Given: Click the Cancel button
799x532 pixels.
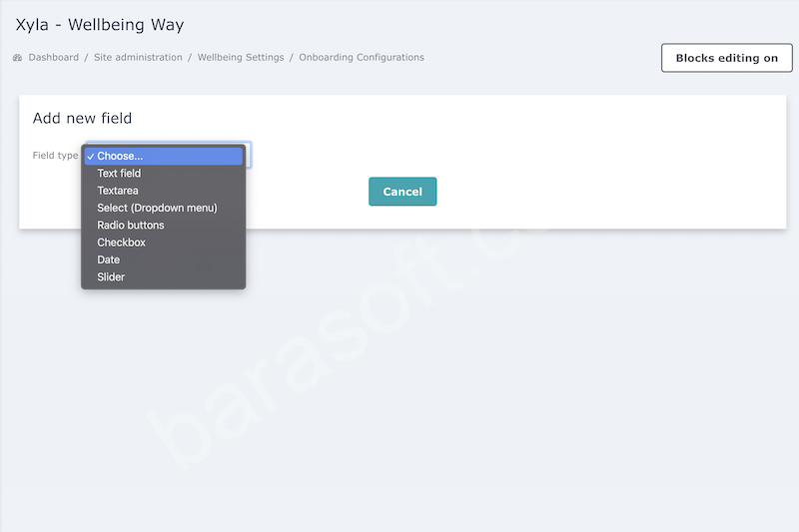Looking at the screenshot, I should pyautogui.click(x=402, y=192).
